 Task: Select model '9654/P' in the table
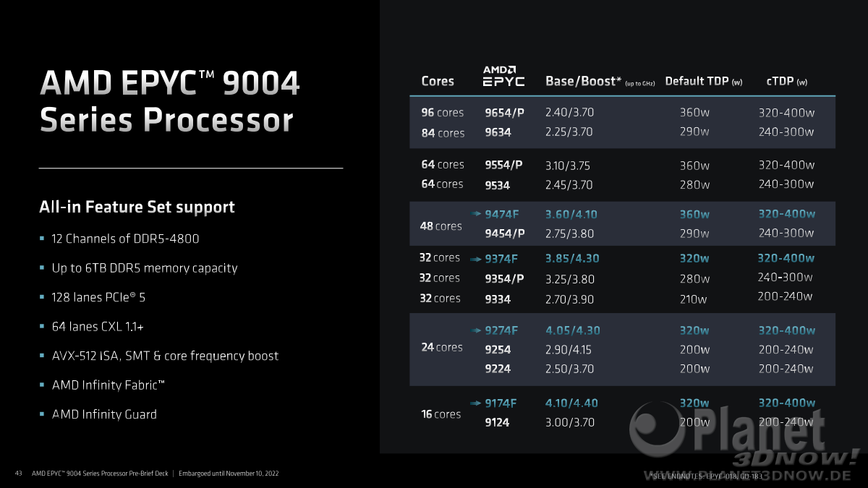click(x=503, y=113)
